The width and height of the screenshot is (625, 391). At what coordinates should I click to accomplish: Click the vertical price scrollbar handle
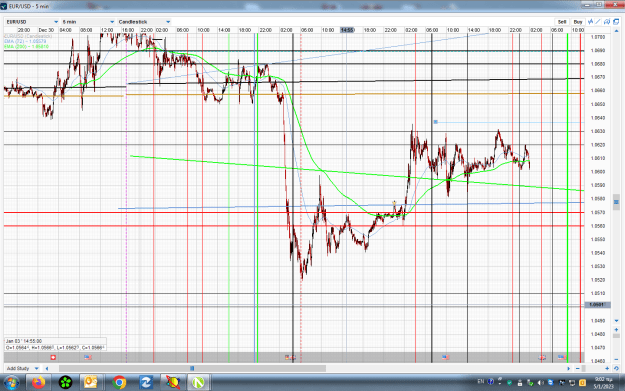(616, 202)
